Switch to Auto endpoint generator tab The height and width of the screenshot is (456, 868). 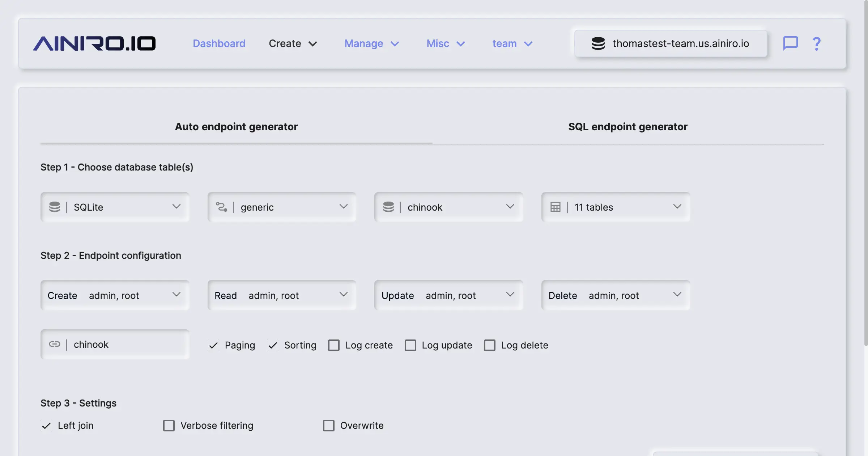click(236, 127)
